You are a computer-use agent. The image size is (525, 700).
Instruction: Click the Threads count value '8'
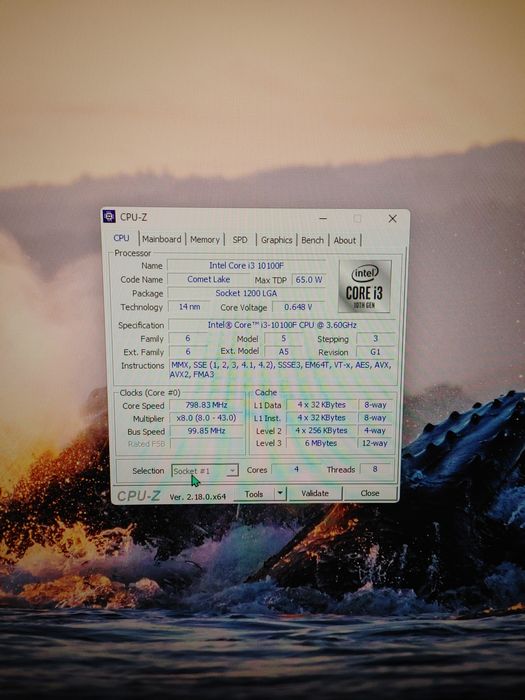pyautogui.click(x=375, y=469)
